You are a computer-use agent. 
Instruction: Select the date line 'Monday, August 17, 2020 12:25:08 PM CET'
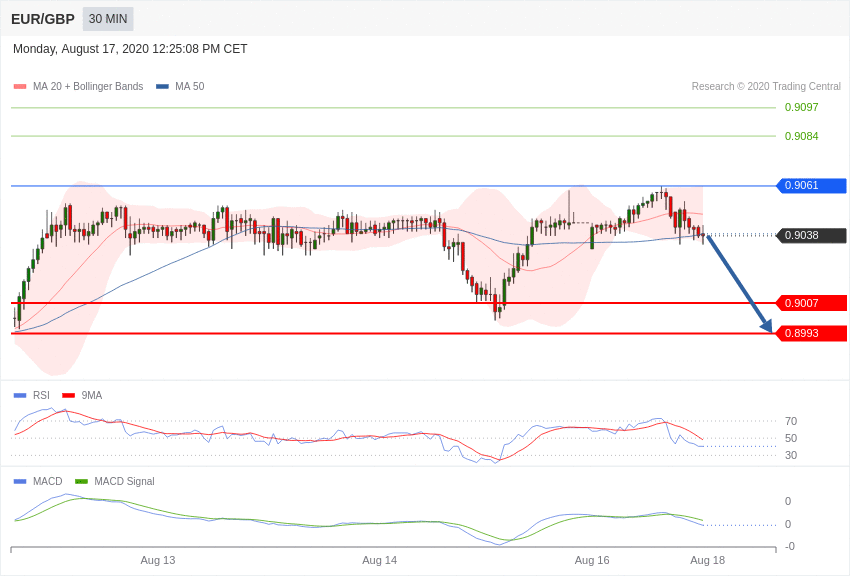(x=130, y=49)
